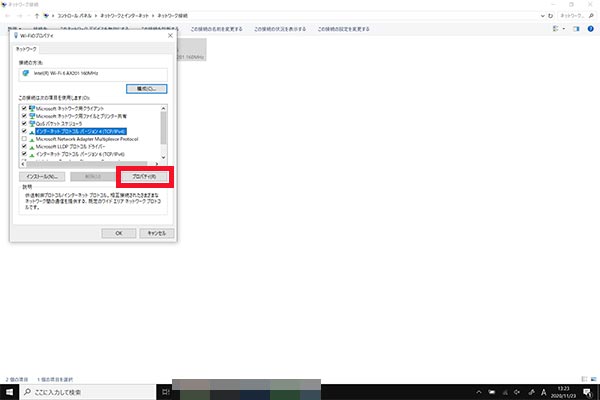Click the protocol list vertical scrollbar
The height and width of the screenshot is (400, 600).
point(163,130)
